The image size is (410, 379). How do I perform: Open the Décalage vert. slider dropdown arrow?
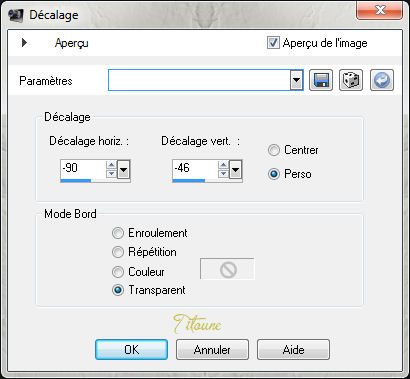pyautogui.click(x=236, y=170)
